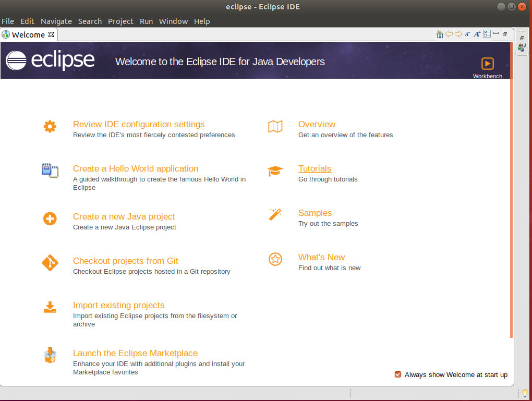
Task: Click 'Checkout Eclipse projects hosted in a Git repository' text
Action: (152, 271)
